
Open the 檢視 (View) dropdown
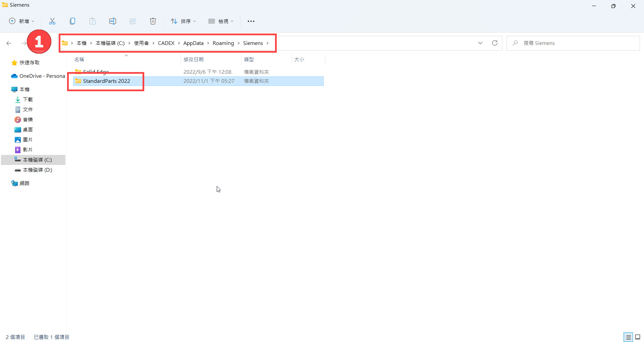pyautogui.click(x=221, y=21)
